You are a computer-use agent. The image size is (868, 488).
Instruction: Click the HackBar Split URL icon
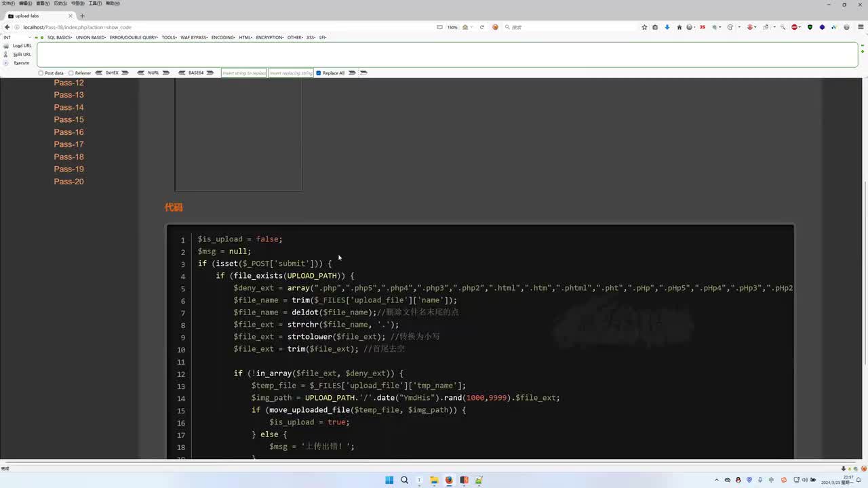pyautogui.click(x=5, y=54)
